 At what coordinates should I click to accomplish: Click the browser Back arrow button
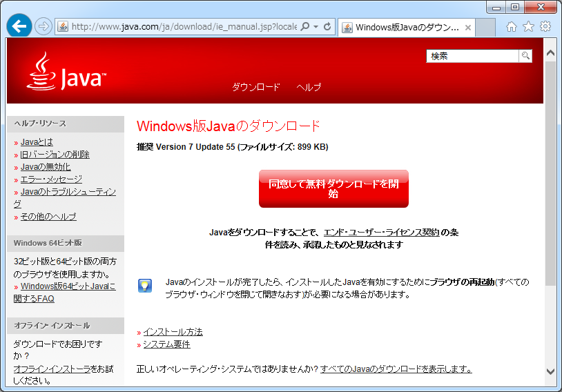coord(19,26)
